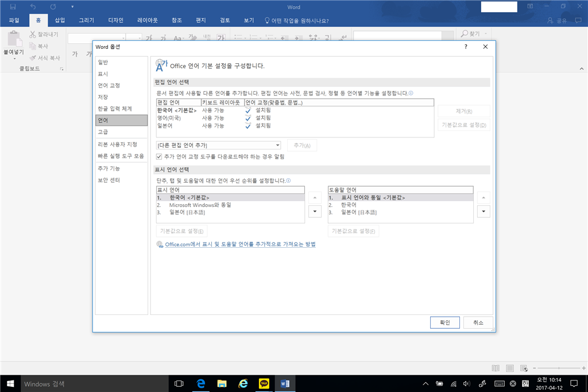The image size is (588, 392).
Task: Toggle the 추가 언어 교정 도구 알림 checkbox
Action: (x=159, y=156)
